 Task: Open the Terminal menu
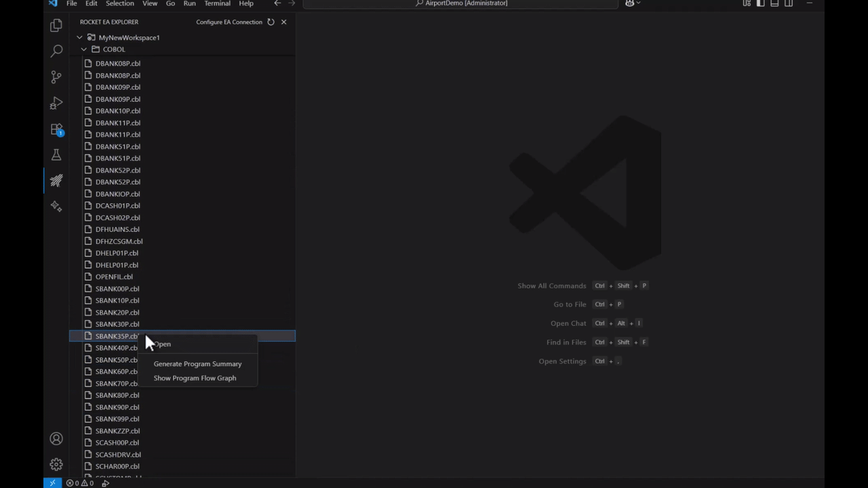pyautogui.click(x=217, y=3)
